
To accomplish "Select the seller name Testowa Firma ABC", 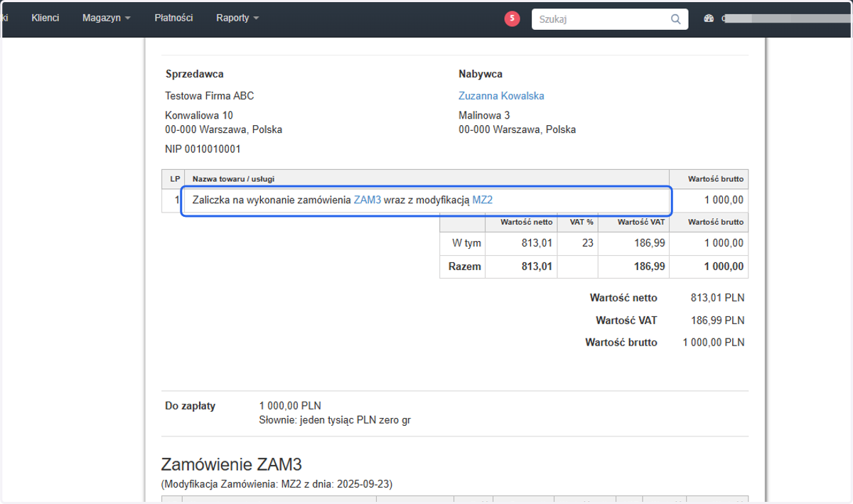I will tap(210, 96).
